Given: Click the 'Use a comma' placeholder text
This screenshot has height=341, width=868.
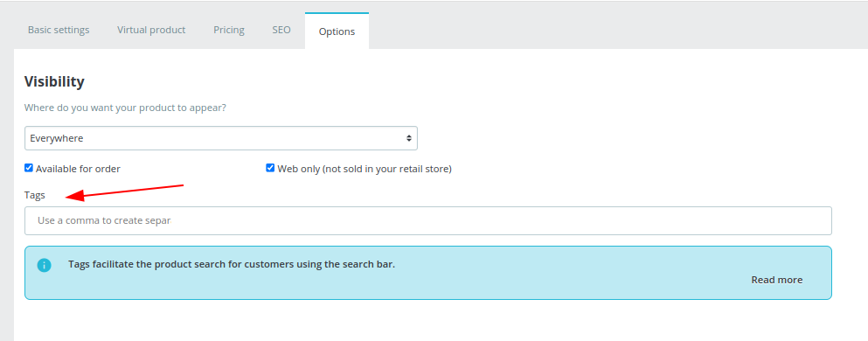Looking at the screenshot, I should pyautogui.click(x=105, y=220).
